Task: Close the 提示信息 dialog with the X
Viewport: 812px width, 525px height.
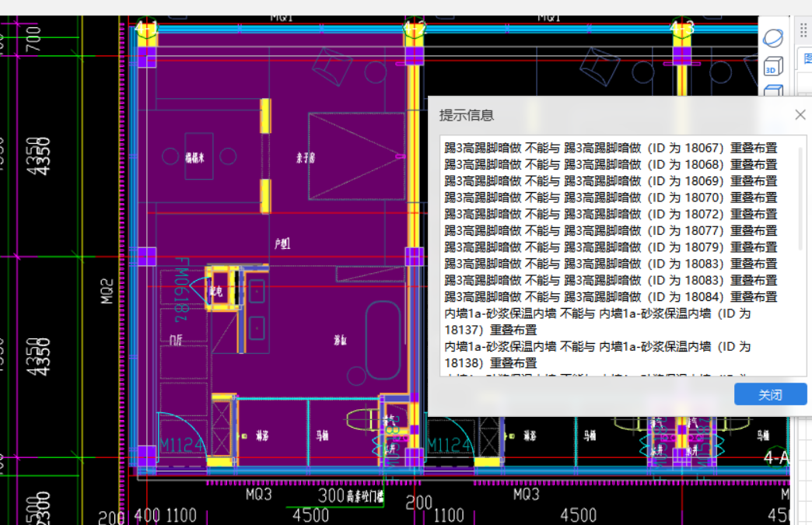Action: coord(800,115)
